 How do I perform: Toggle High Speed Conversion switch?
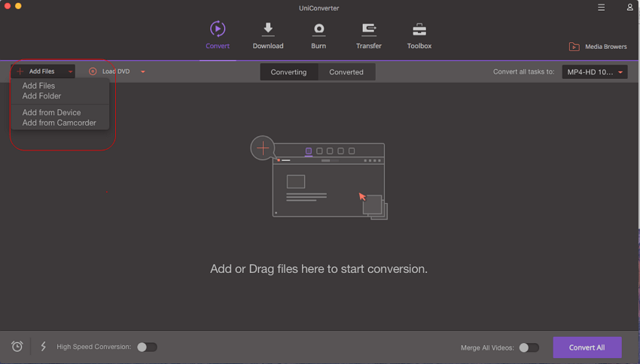[147, 347]
